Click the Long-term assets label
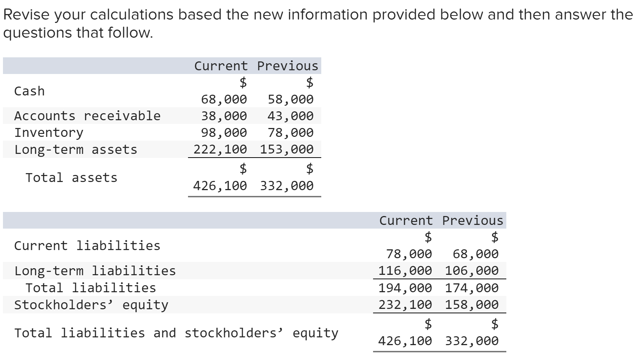 76,149
